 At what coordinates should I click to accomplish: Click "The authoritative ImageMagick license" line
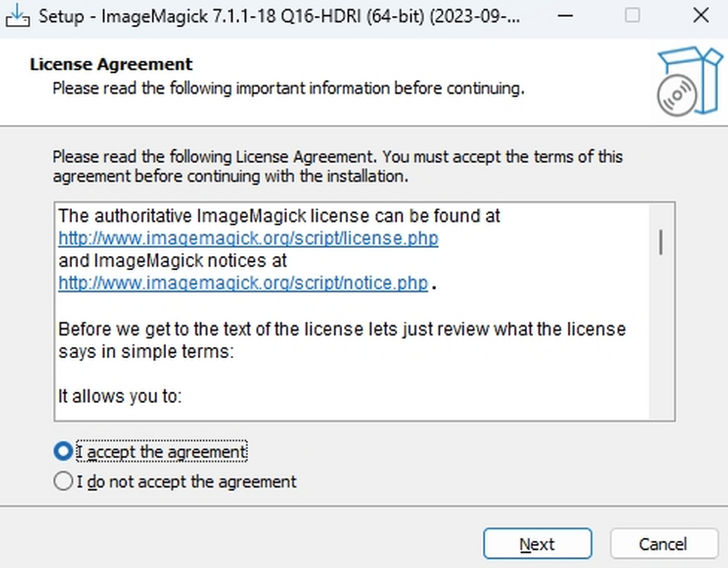pyautogui.click(x=279, y=216)
